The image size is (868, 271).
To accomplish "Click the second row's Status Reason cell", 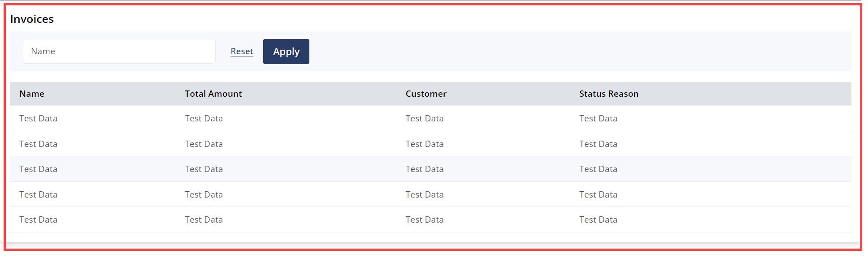I will click(598, 144).
